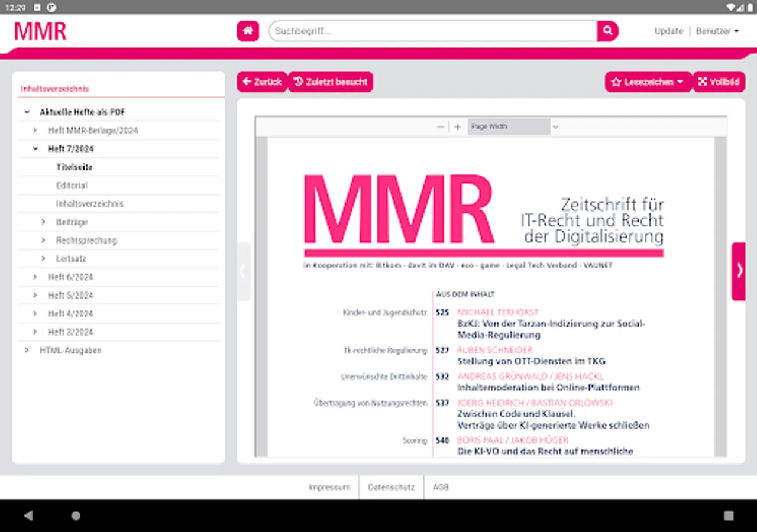Open the Page Width zoom dropdown

pos(509,126)
